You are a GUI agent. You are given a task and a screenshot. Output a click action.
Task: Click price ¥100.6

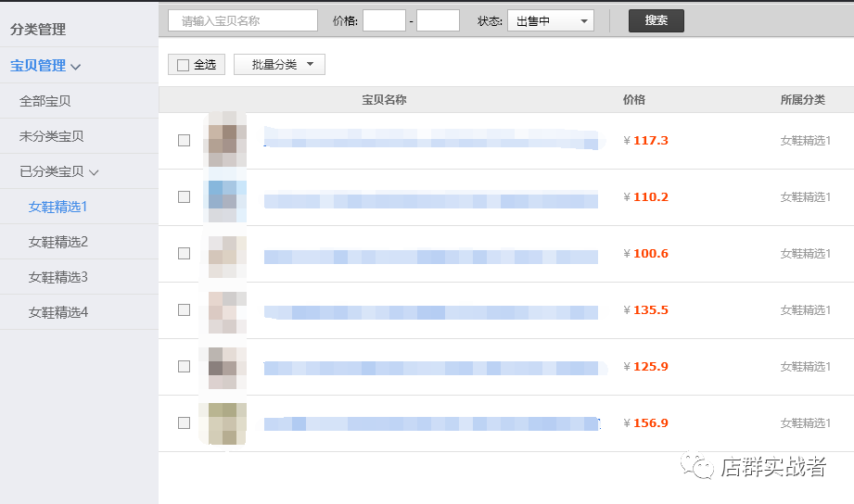[x=646, y=254]
